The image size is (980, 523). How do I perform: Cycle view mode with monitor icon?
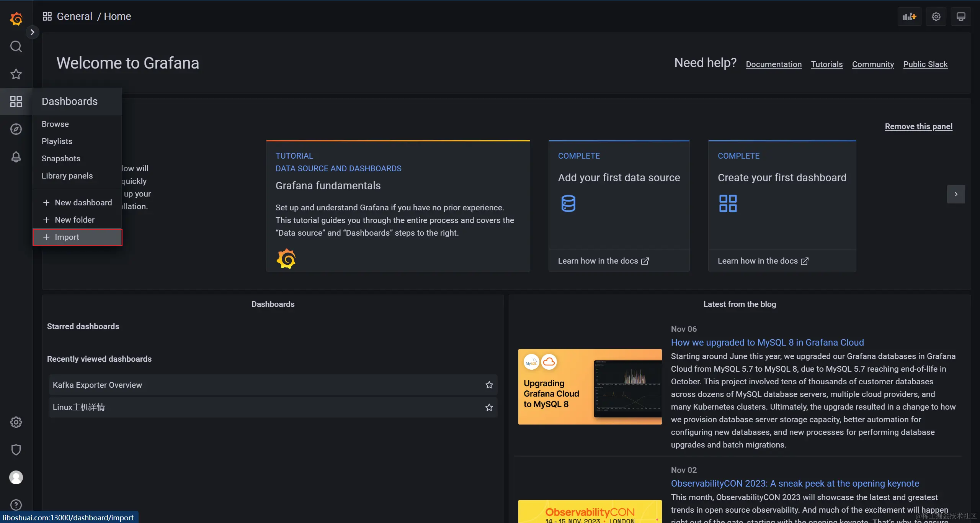pos(960,16)
